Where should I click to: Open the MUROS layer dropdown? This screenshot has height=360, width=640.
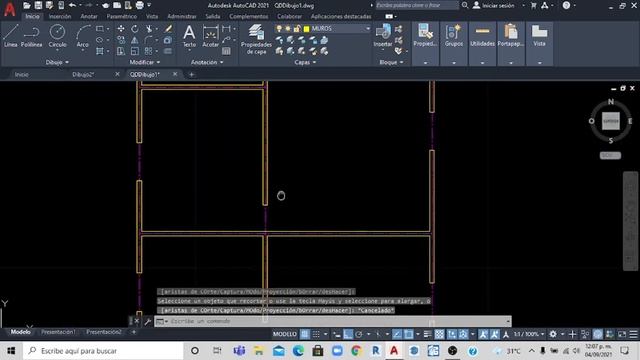pyautogui.click(x=368, y=29)
